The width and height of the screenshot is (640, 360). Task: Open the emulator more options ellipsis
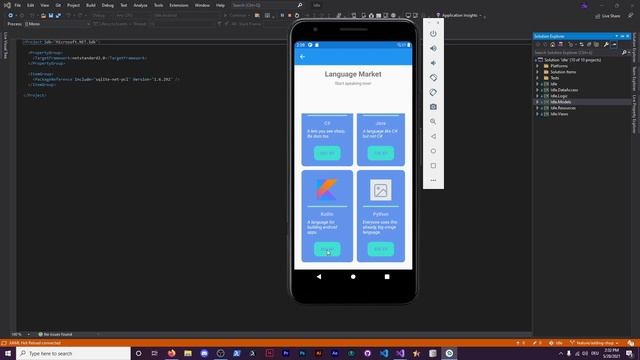tap(433, 180)
